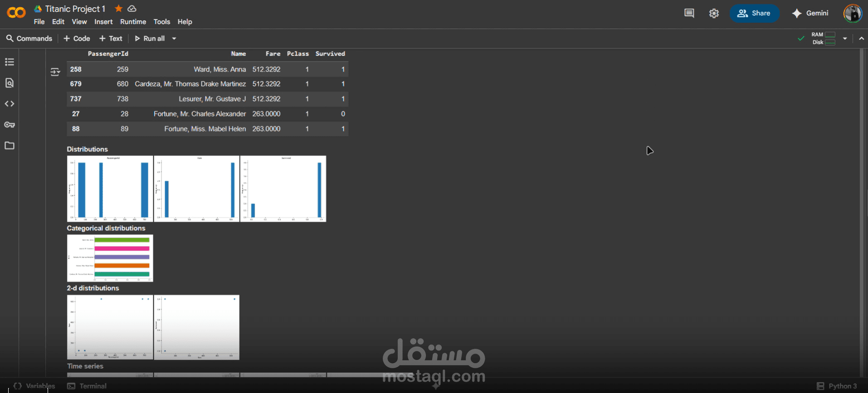Image resolution: width=868 pixels, height=393 pixels.
Task: Open the File menu
Action: [39, 22]
